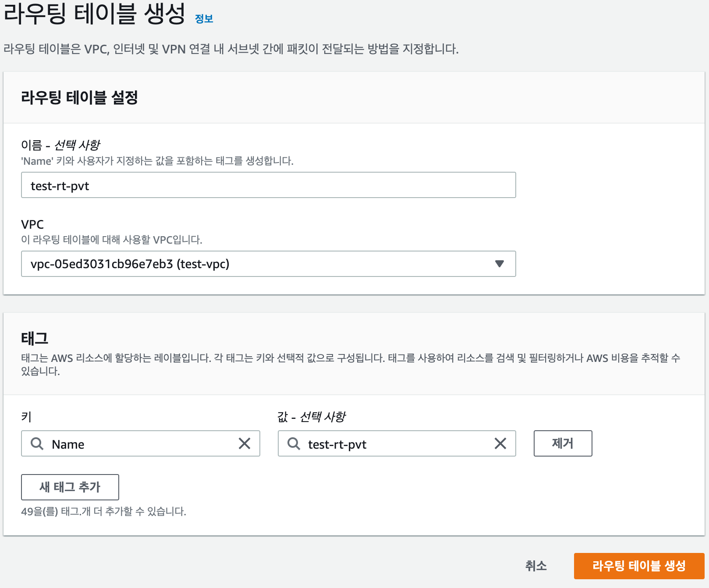Add a tag with 새 태그 추가
The height and width of the screenshot is (588, 709).
point(70,487)
